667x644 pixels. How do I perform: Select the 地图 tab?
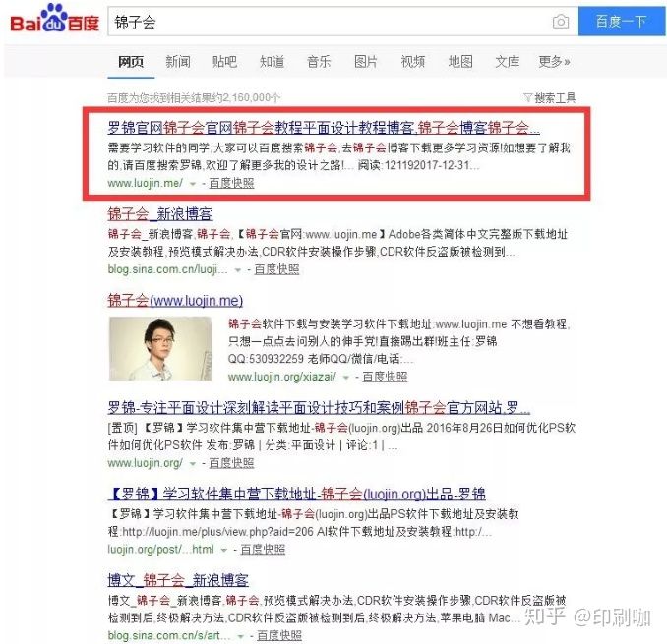460,62
